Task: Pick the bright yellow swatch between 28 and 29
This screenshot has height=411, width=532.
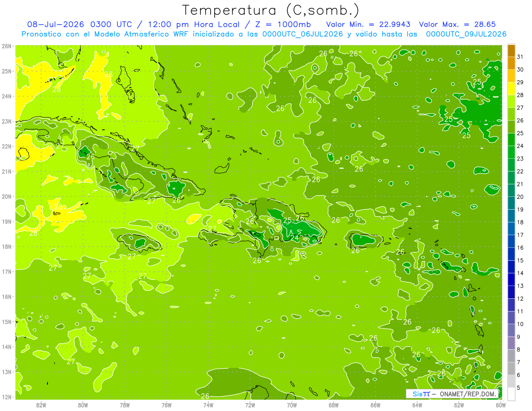Action: (x=511, y=89)
